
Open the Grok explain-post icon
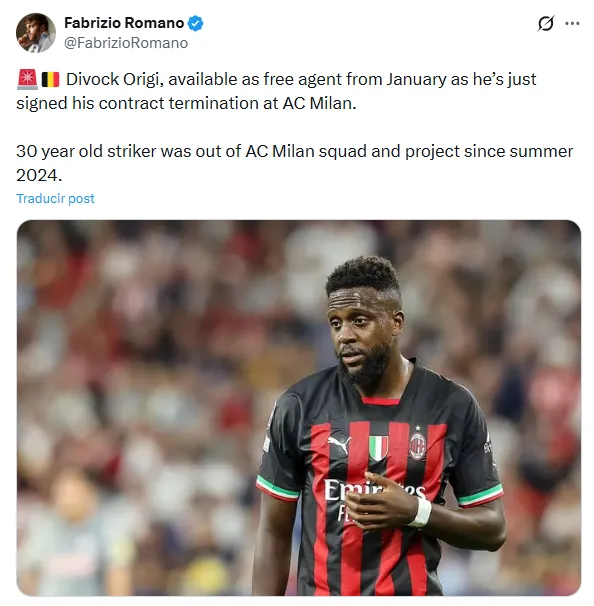point(546,24)
